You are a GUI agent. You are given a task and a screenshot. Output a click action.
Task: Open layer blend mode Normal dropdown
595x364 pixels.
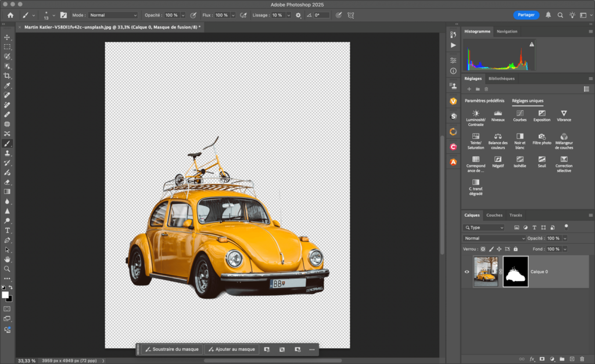(494, 238)
